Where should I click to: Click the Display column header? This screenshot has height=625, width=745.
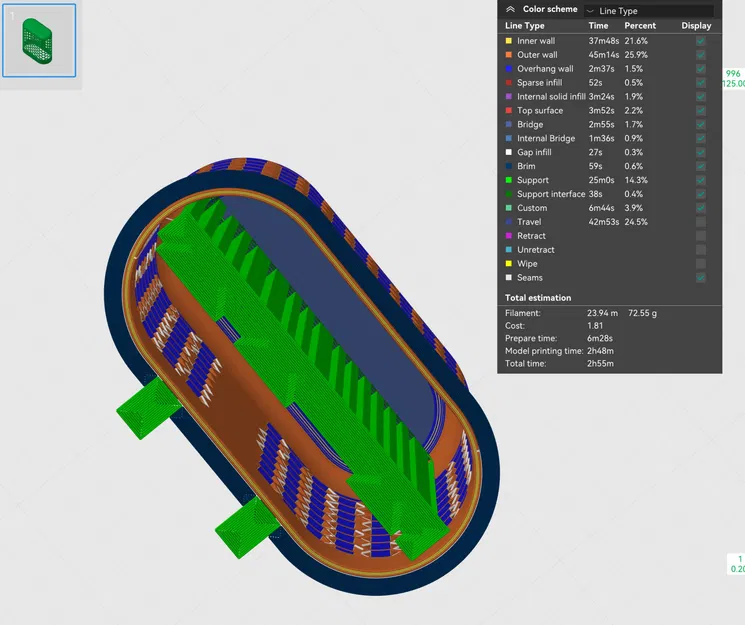point(696,26)
